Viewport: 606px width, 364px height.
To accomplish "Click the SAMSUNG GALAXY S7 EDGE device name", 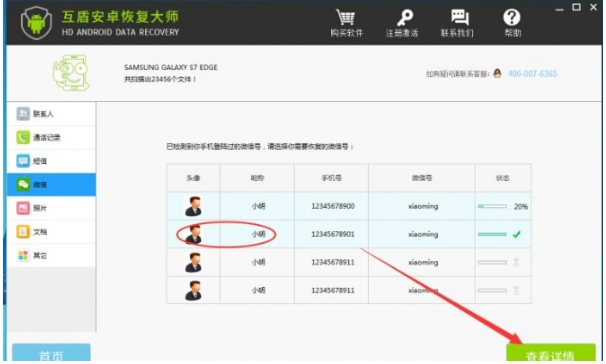I will tap(170, 67).
